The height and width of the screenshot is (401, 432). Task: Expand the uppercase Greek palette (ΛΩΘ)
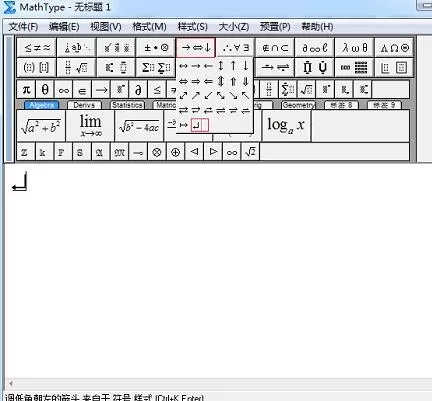point(394,48)
